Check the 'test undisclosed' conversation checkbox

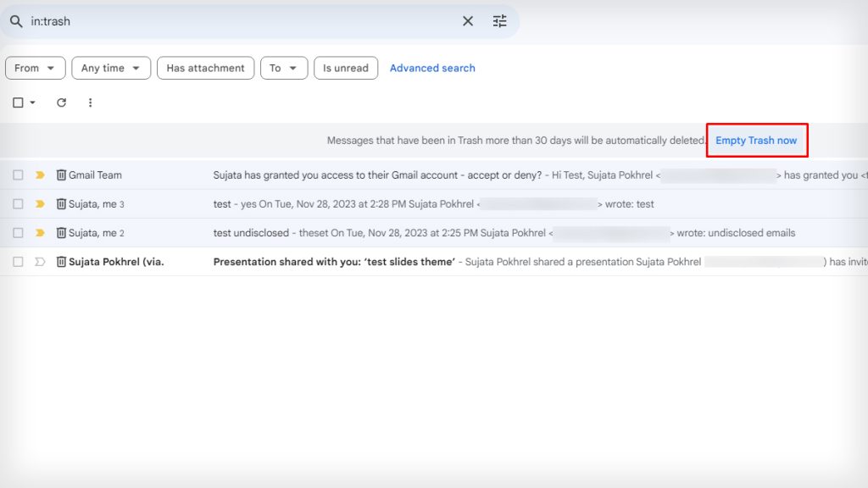(x=18, y=232)
